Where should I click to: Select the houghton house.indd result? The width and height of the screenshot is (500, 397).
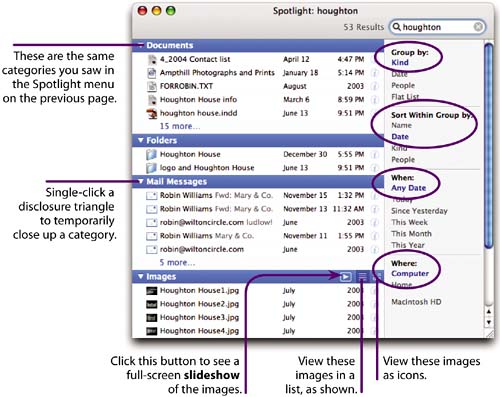click(258, 113)
